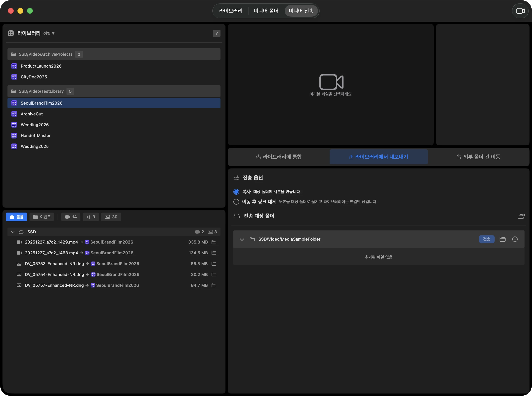Toggle the 이벤트 view button
The image size is (532, 396).
[42, 217]
